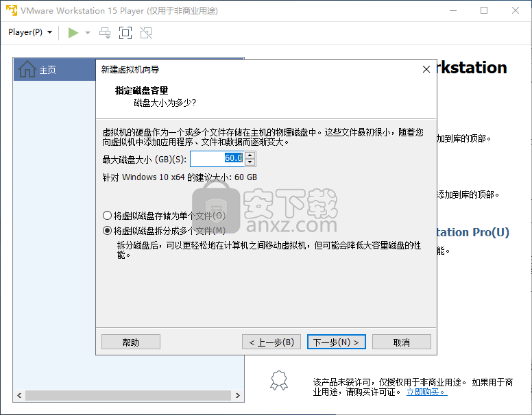Select 将虚拟磁盘存储为单个文件(O) option
532x415 pixels.
pyautogui.click(x=164, y=215)
